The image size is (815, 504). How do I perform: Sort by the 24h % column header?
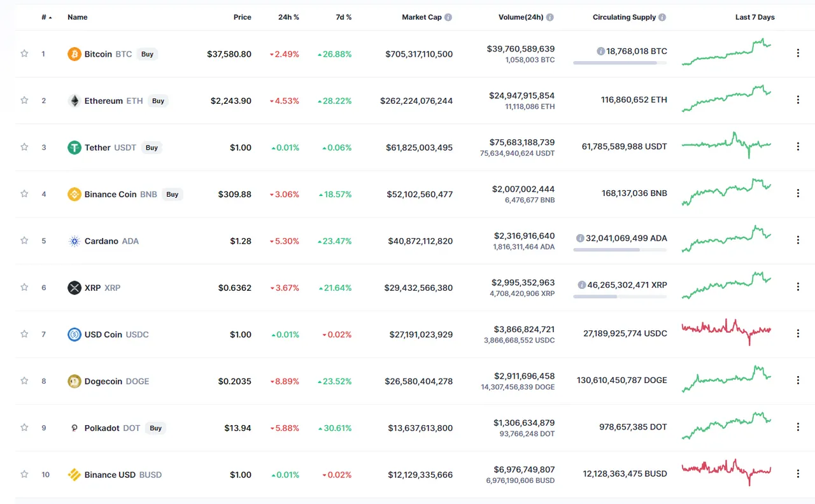tap(289, 17)
